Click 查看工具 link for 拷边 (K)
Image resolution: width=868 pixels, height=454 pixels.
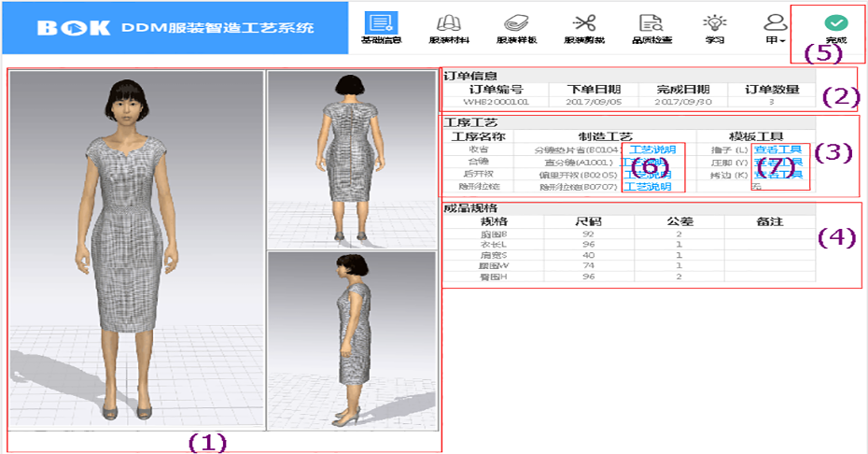pyautogui.click(x=777, y=175)
